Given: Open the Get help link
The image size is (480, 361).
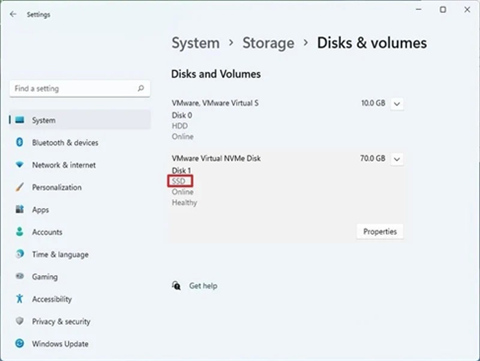Looking at the screenshot, I should [x=203, y=286].
